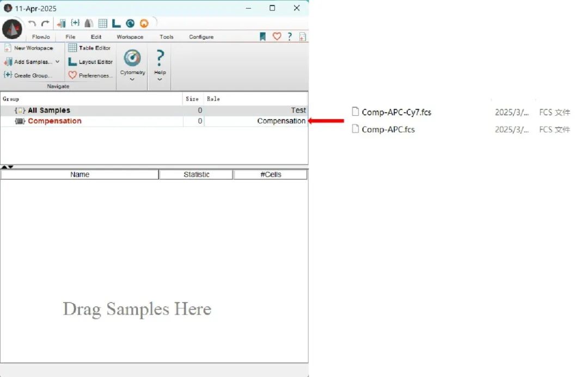This screenshot has height=377, width=588.
Task: Click the heart icon beside the bookmark
Action: click(x=277, y=36)
